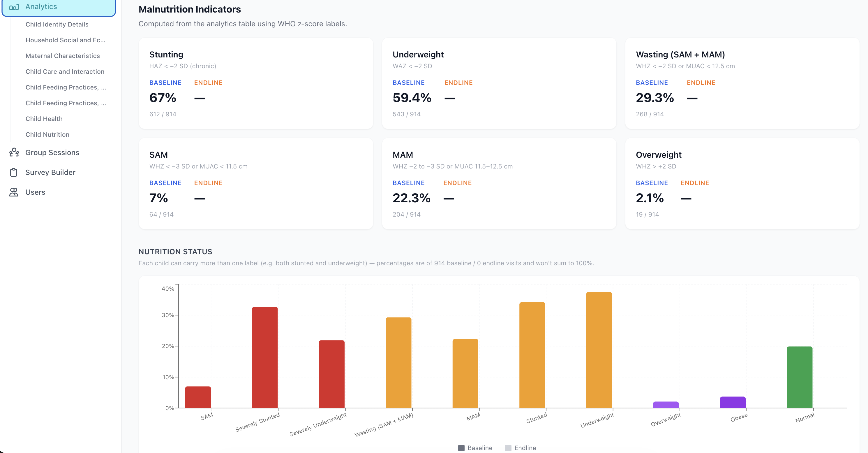Viewport: 868px width, 453px height.
Task: Open Child Health section
Action: click(x=44, y=119)
